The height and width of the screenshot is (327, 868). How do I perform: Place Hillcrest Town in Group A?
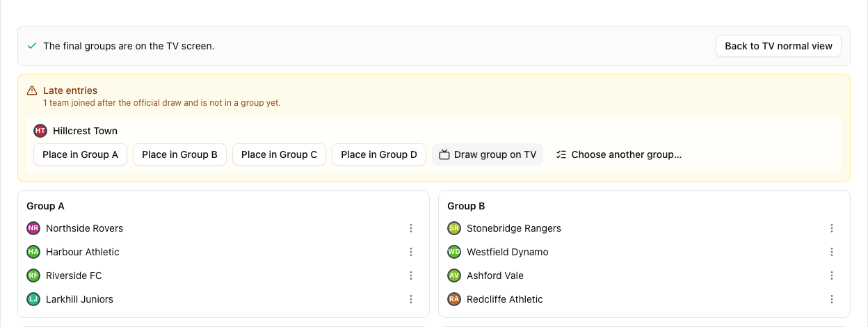point(81,154)
